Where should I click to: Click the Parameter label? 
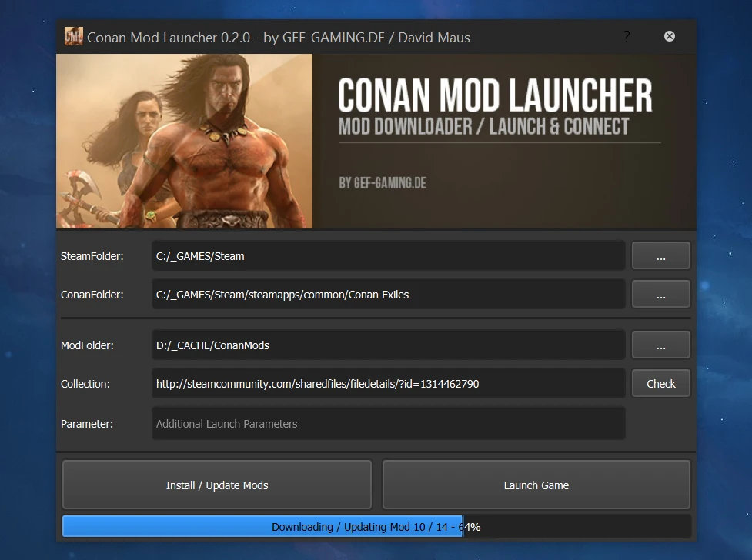click(87, 424)
